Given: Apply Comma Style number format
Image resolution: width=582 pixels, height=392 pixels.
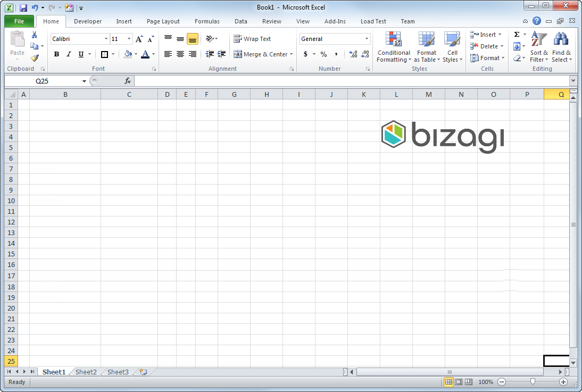Looking at the screenshot, I should coord(336,54).
